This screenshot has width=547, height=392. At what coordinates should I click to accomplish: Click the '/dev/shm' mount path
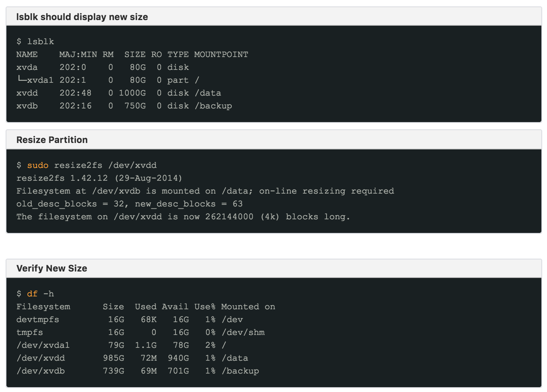tap(243, 332)
